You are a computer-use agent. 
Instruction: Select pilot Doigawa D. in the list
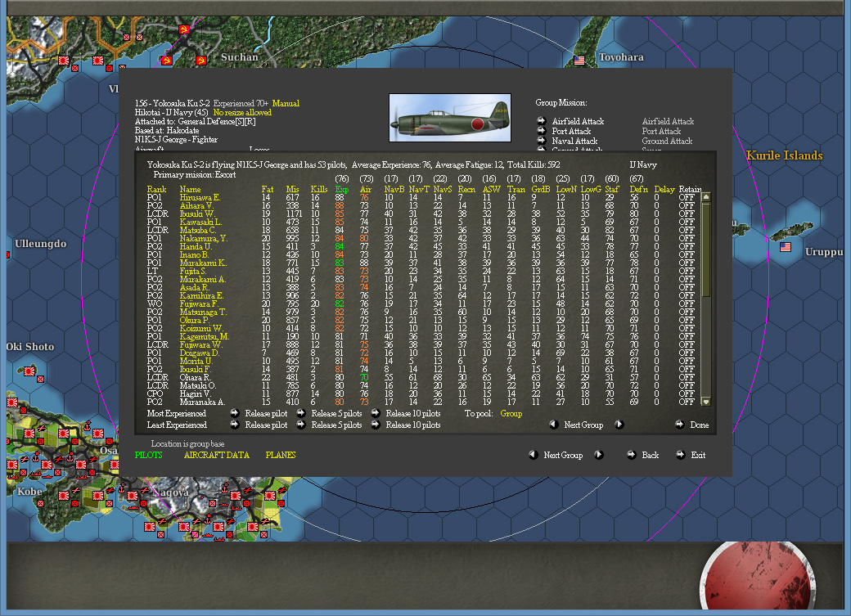[x=200, y=353]
